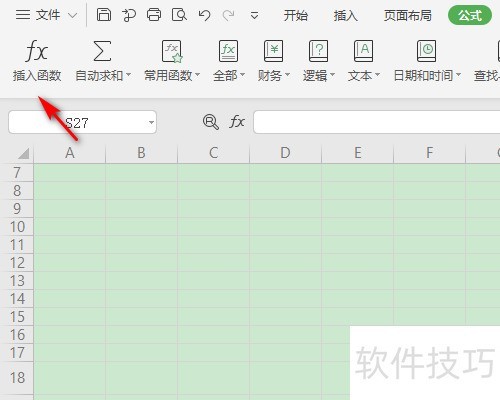The image size is (500, 400).
Task: Expand the quick access toolbar customize arrow
Action: tap(254, 16)
